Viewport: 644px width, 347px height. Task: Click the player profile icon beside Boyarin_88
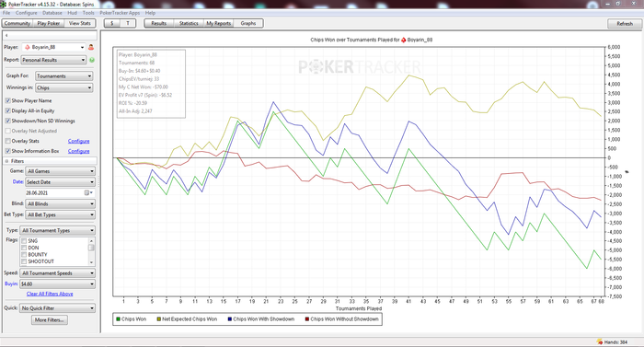pyautogui.click(x=91, y=47)
